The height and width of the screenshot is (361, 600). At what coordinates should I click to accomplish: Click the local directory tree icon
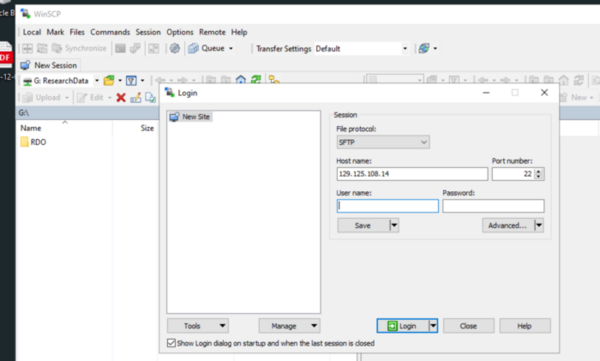coord(274,80)
